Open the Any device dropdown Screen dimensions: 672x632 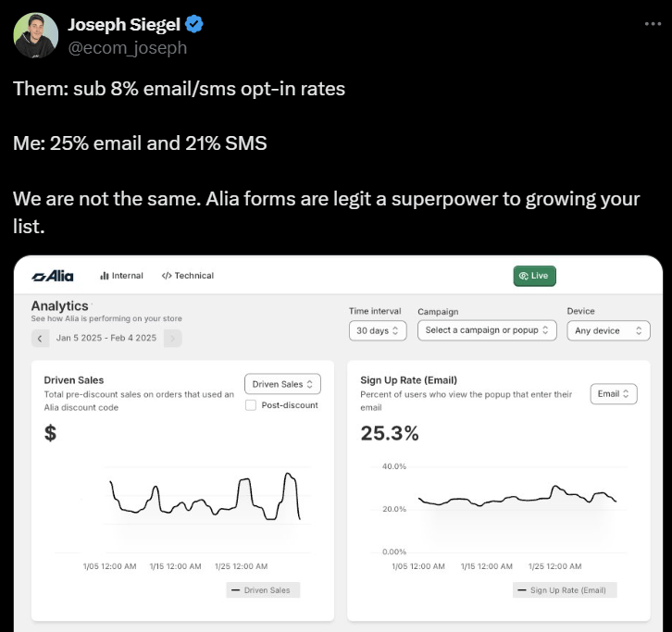point(608,330)
